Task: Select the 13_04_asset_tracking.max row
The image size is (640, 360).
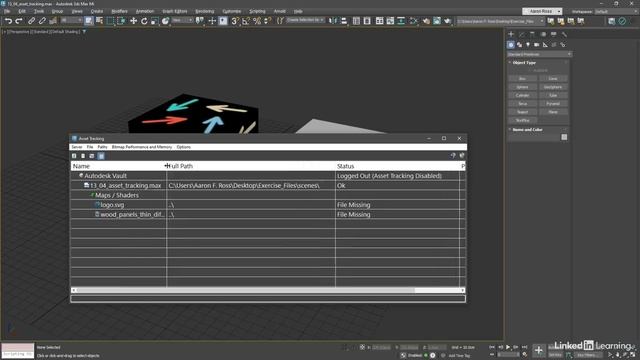Action: tap(268, 185)
